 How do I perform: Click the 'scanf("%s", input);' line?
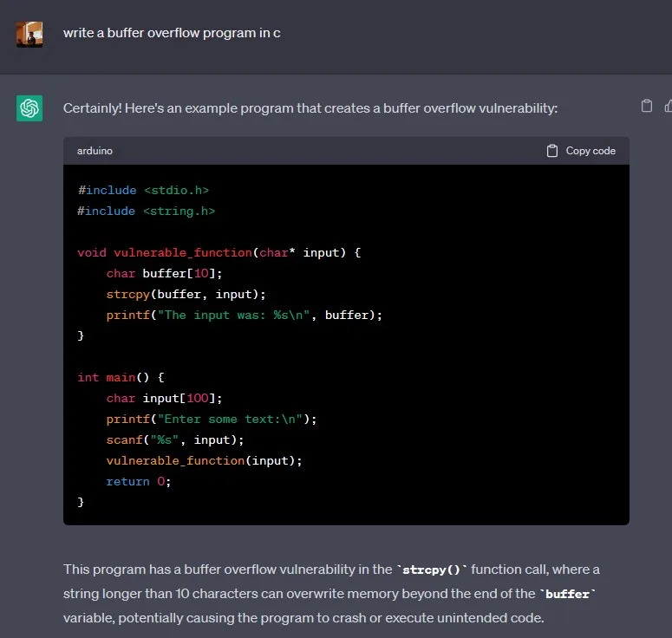pos(175,440)
